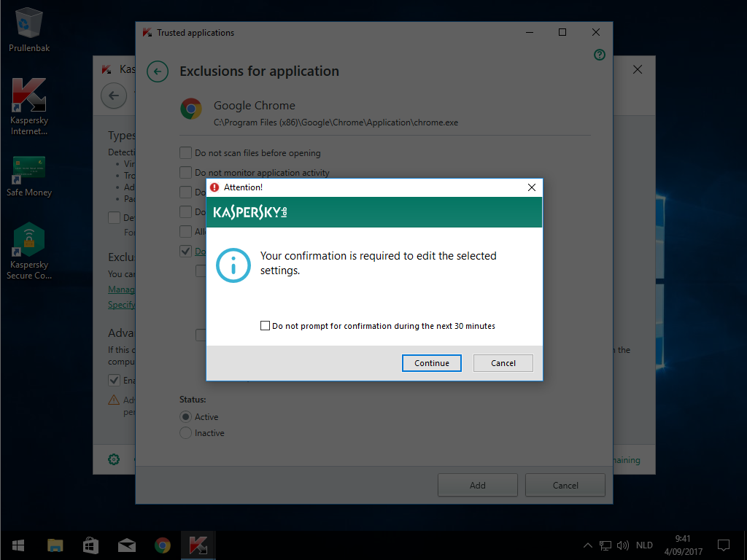Show hidden system tray icons
Screen dimensions: 747x560
click(588, 545)
